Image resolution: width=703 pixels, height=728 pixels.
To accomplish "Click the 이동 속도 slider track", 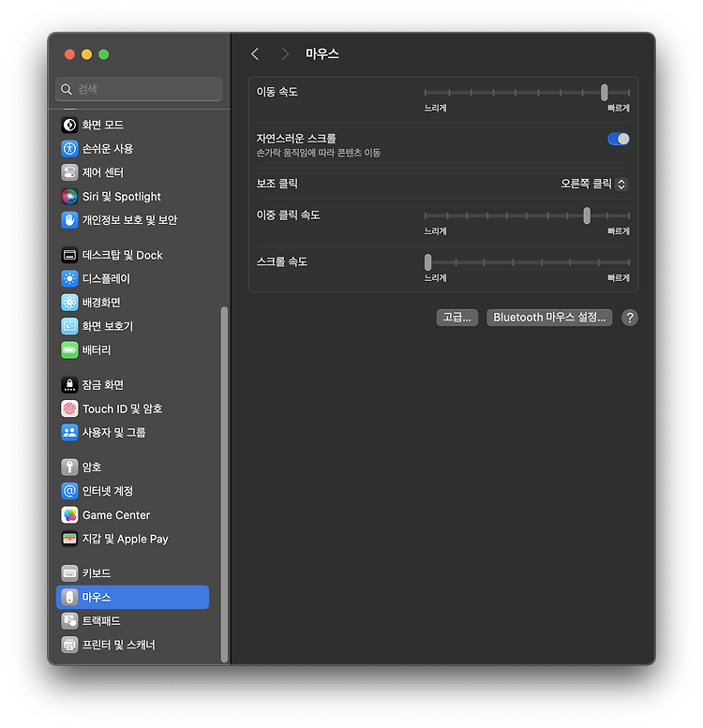I will coord(527,93).
